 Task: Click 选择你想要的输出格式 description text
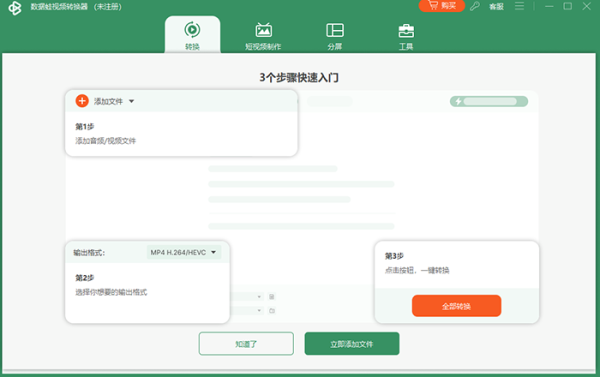(x=111, y=292)
